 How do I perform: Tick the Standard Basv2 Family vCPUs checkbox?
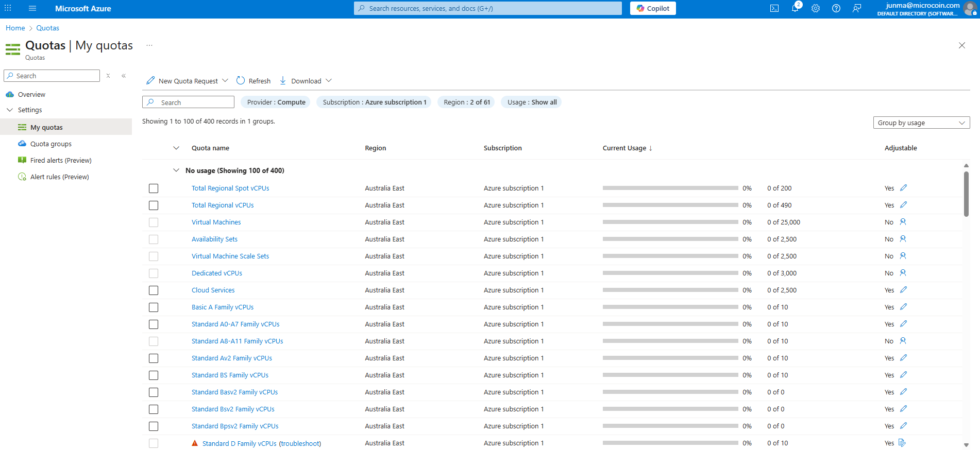point(154,392)
